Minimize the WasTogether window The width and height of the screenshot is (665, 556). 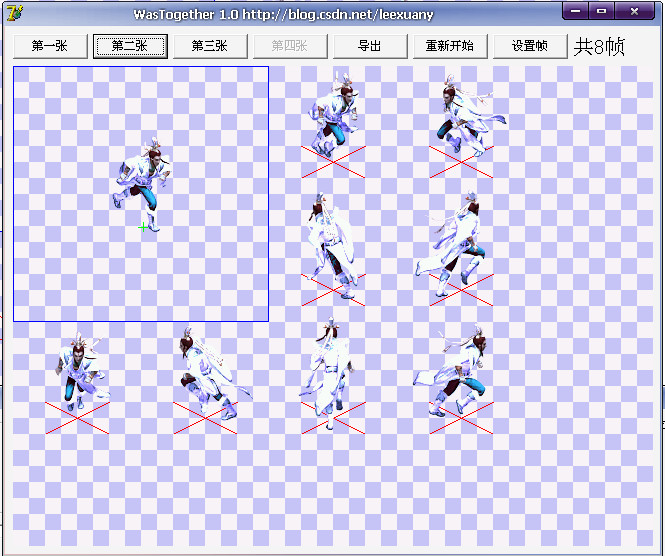(576, 11)
